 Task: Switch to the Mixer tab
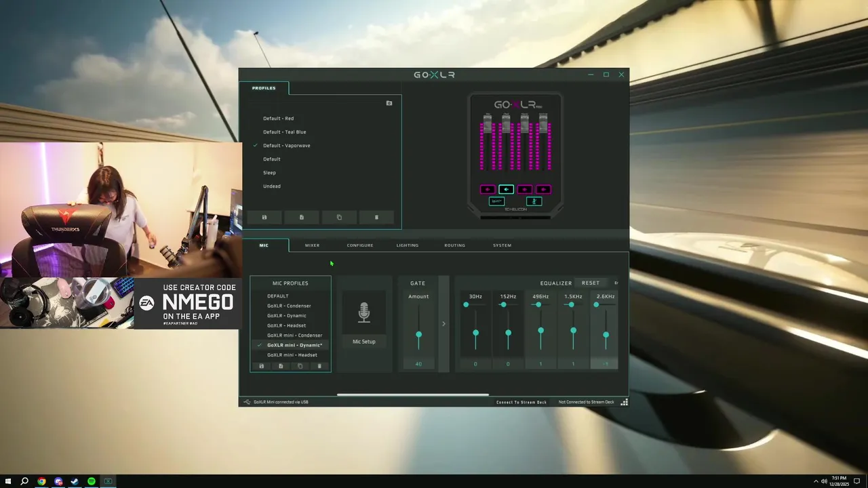click(312, 245)
